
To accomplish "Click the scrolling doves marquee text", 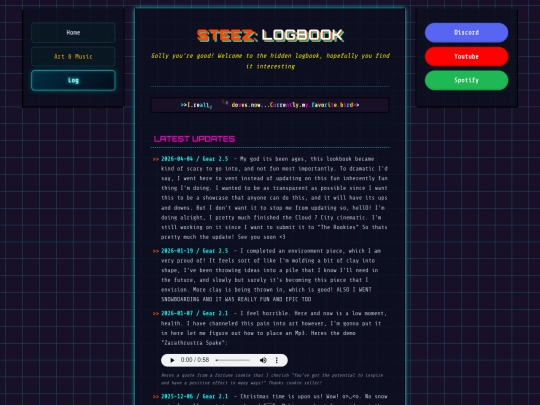I will click(270, 105).
